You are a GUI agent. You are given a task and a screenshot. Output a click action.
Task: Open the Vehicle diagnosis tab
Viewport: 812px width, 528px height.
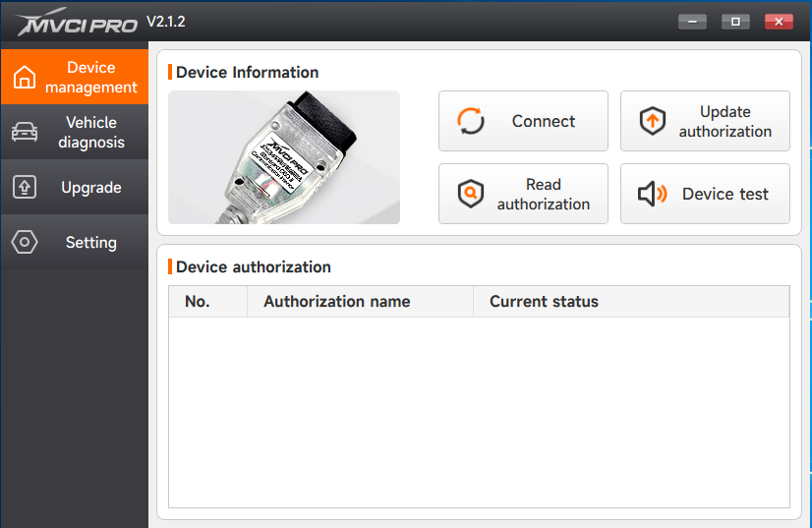pos(75,133)
